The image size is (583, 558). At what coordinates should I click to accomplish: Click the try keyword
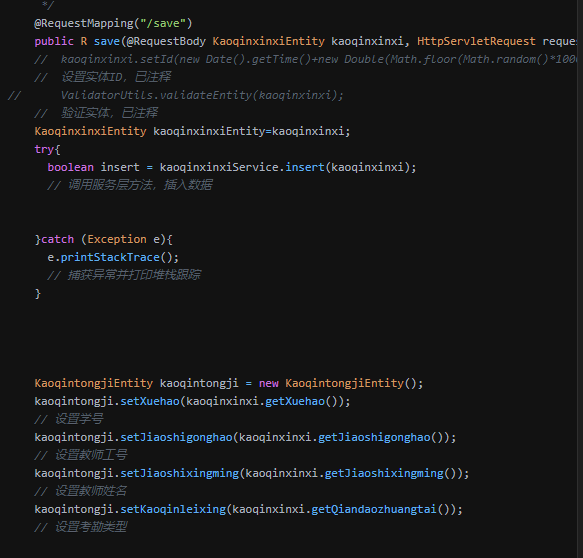click(44, 149)
